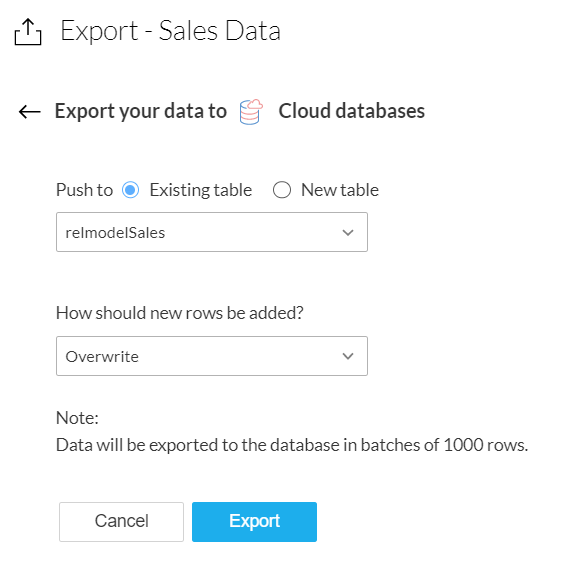
Task: Click the "Push to" label
Action: coord(84,190)
